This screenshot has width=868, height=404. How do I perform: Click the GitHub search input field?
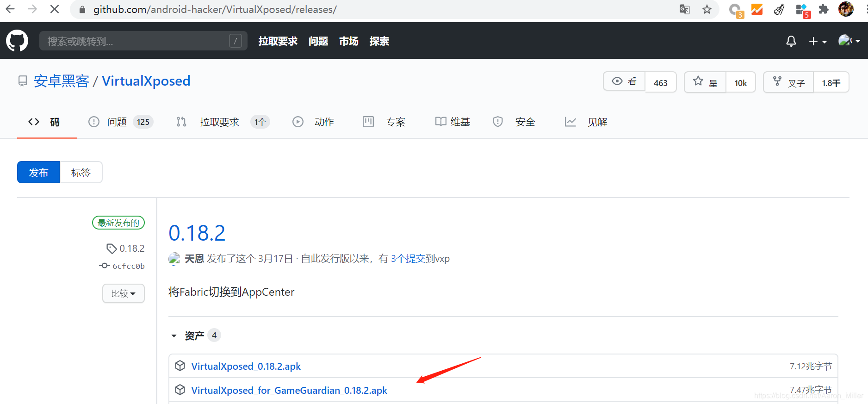[x=143, y=41]
